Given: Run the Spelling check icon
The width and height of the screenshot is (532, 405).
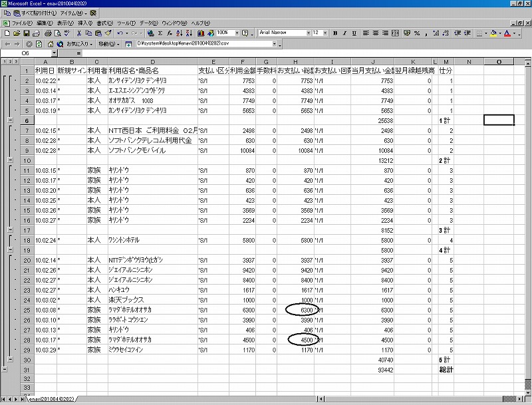Looking at the screenshot, I should pos(67,33).
